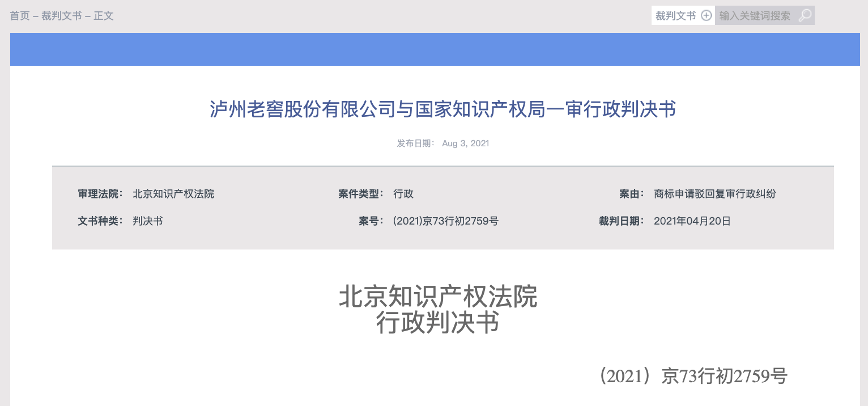Click the 文书种类 label
This screenshot has height=406, width=868.
point(100,221)
